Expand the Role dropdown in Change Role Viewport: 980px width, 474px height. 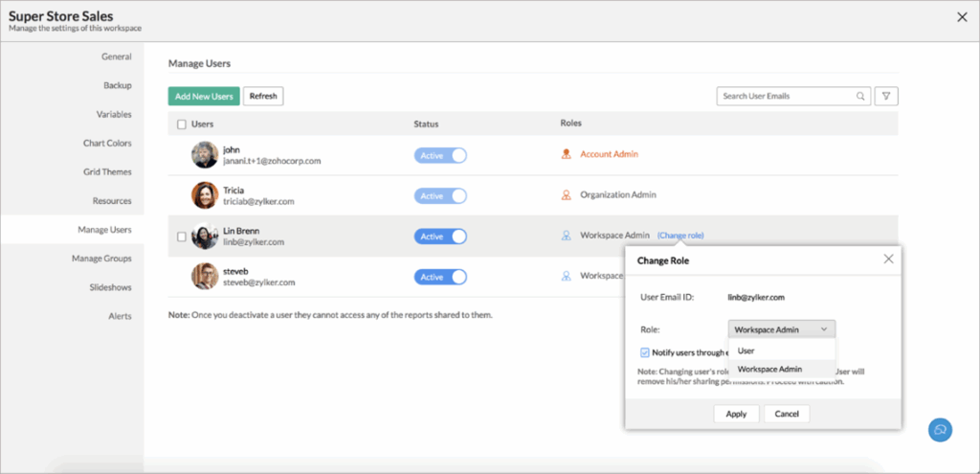(x=781, y=329)
